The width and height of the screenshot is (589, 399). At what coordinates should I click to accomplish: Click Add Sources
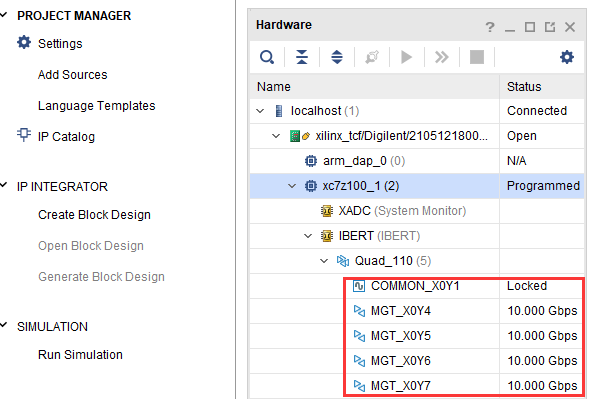[x=72, y=74]
